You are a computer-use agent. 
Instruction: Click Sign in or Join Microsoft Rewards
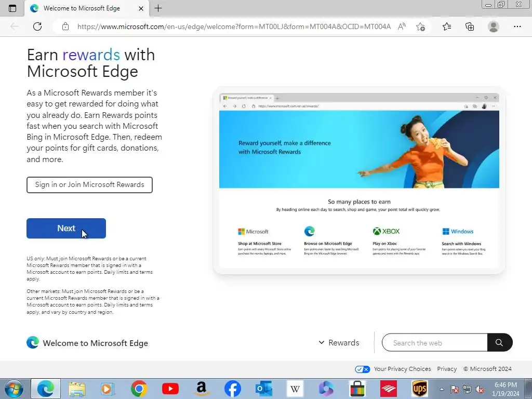pyautogui.click(x=89, y=185)
